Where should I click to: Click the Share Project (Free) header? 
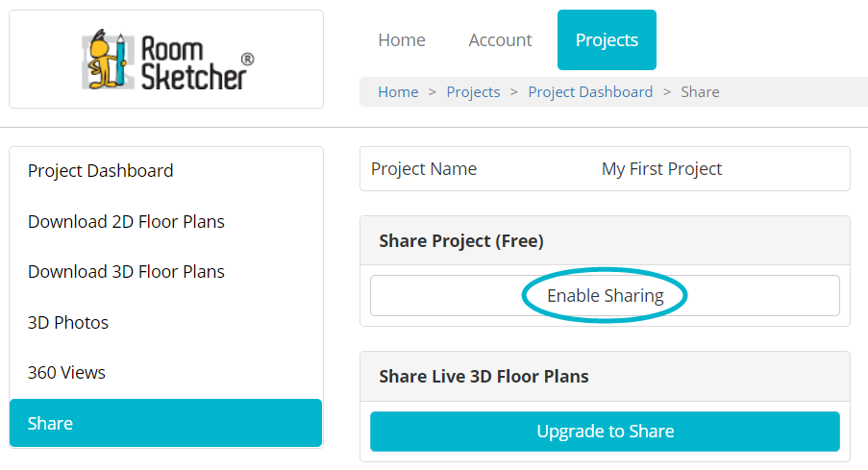(x=461, y=241)
